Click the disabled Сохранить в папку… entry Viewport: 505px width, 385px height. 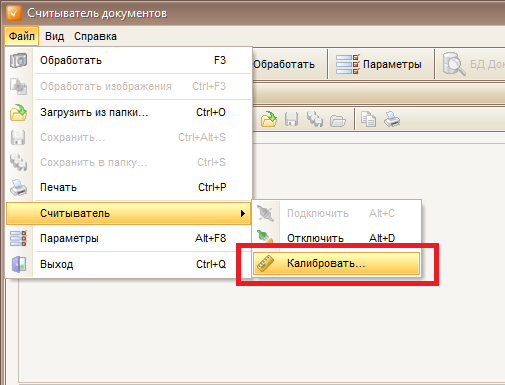tap(129, 162)
